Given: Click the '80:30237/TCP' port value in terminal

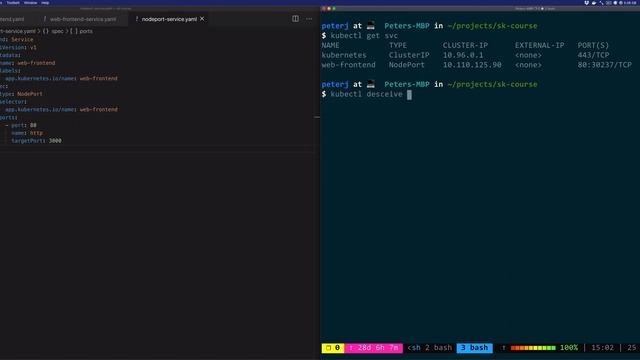Looking at the screenshot, I should coord(604,65).
